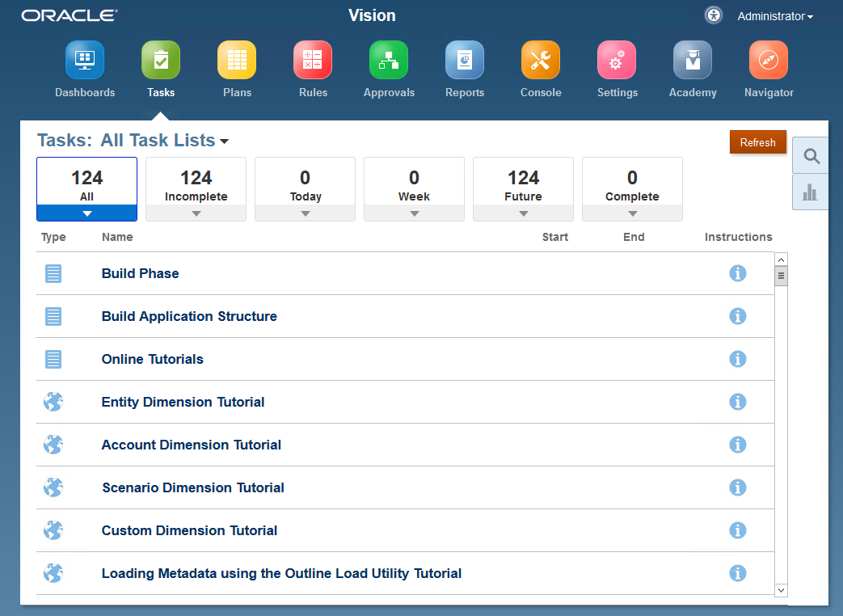The image size is (843, 616).
Task: Open the Settings gear icon
Action: [x=617, y=60]
